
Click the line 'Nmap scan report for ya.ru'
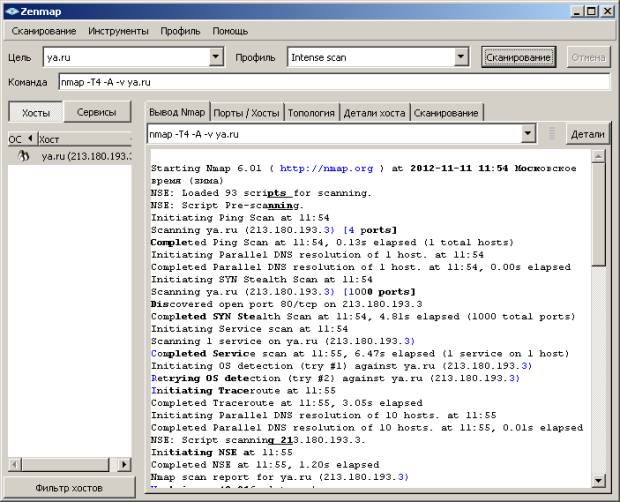(231, 477)
